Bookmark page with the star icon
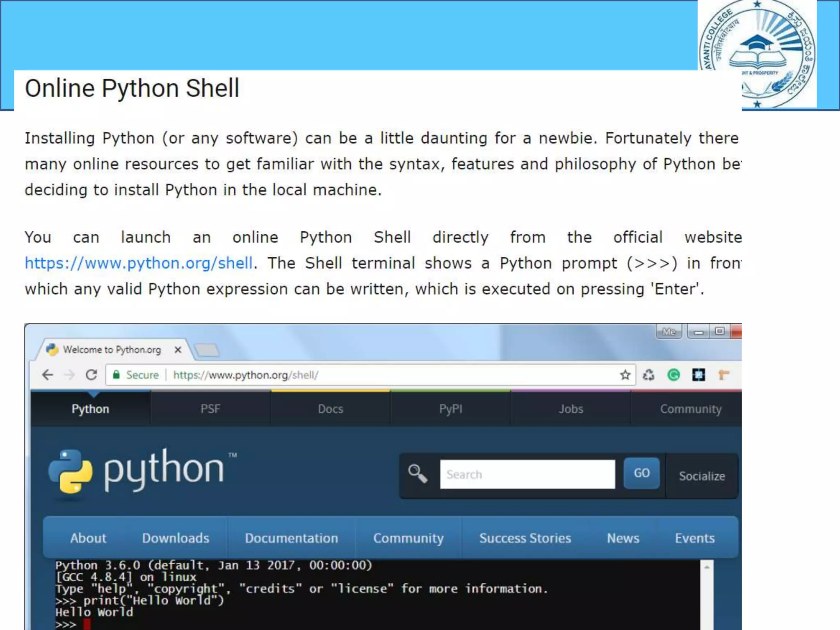This screenshot has height=630, width=840. [x=625, y=374]
